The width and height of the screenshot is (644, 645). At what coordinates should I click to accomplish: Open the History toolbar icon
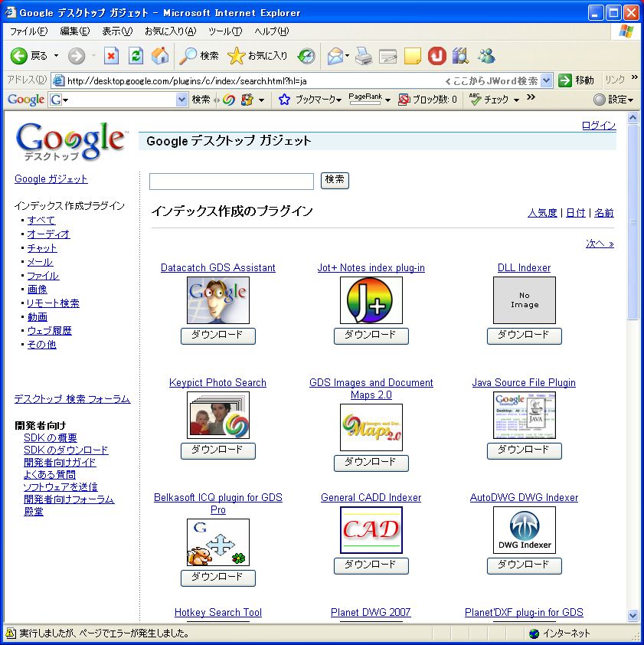tap(306, 56)
